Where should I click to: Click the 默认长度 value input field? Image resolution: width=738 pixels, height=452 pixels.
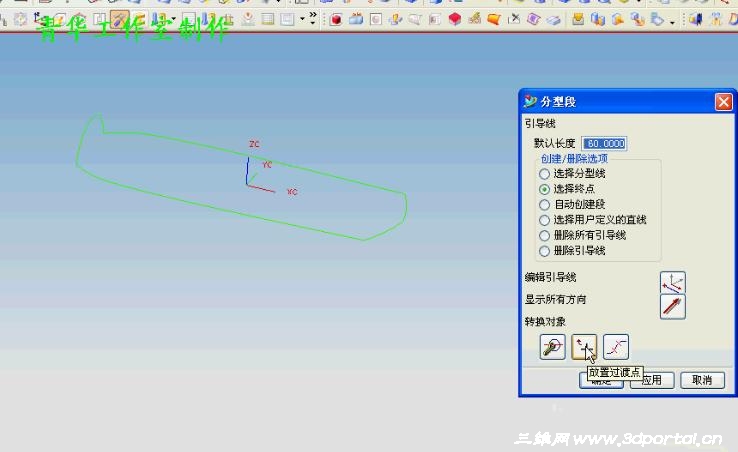[604, 143]
